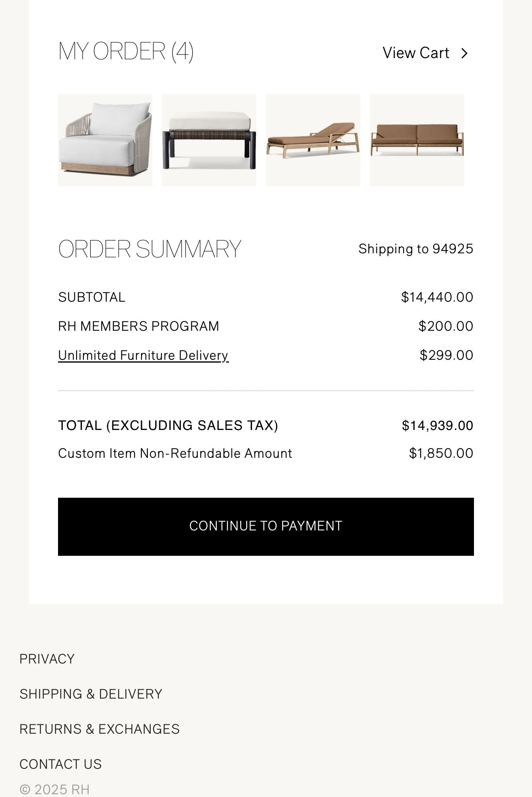Viewport: 532px width, 797px height.
Task: Click the © 2025 RH copyright text
Action: [x=55, y=789]
